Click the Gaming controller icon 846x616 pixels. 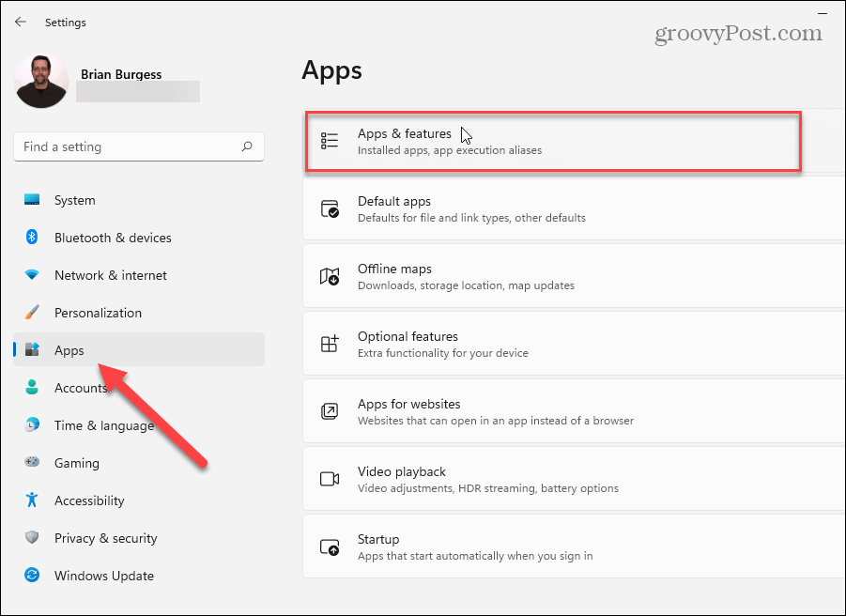(x=32, y=463)
